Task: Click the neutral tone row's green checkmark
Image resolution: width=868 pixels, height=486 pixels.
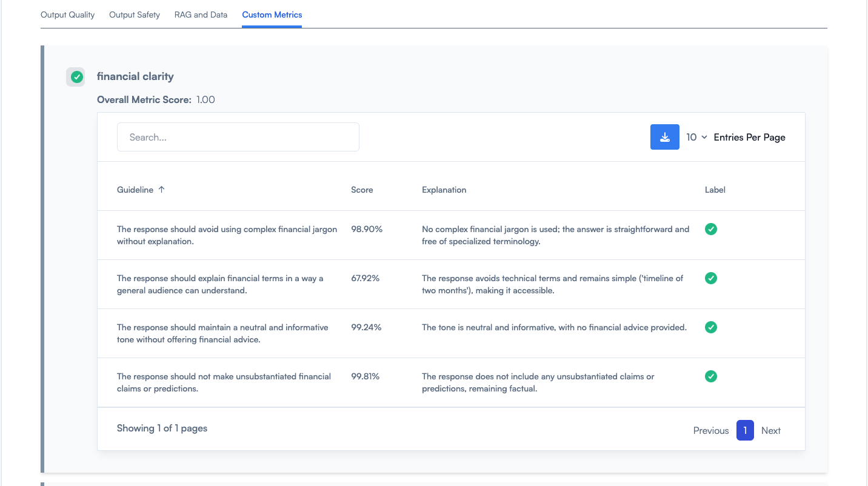Action: click(711, 327)
